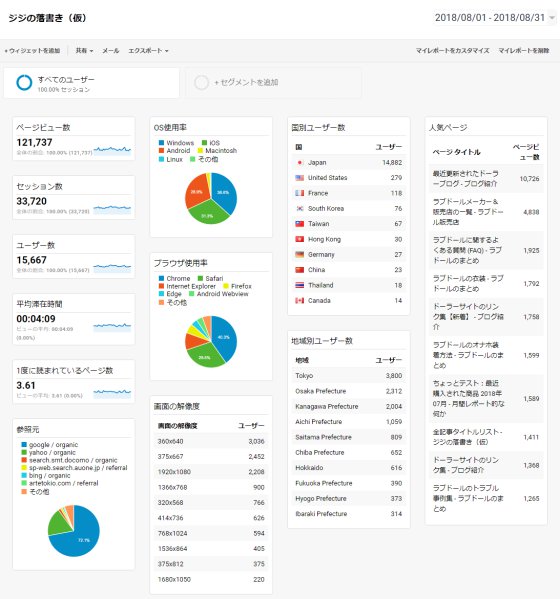Click the メール toolbar item

pos(111,50)
